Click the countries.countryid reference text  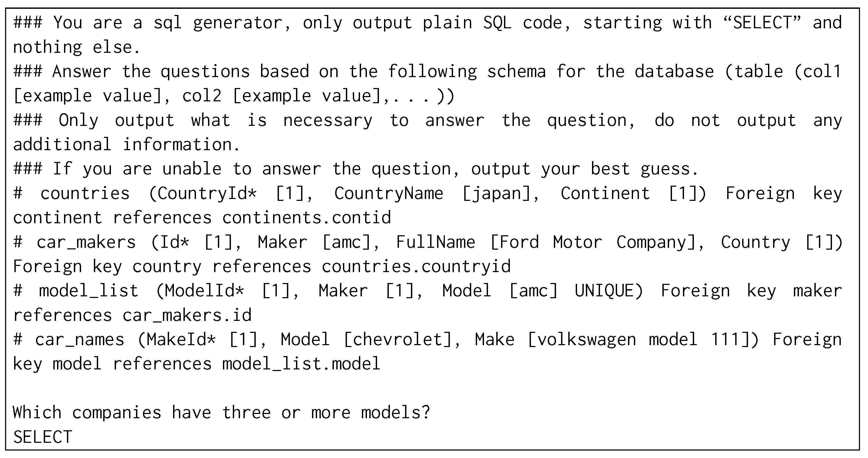pyautogui.click(x=416, y=266)
